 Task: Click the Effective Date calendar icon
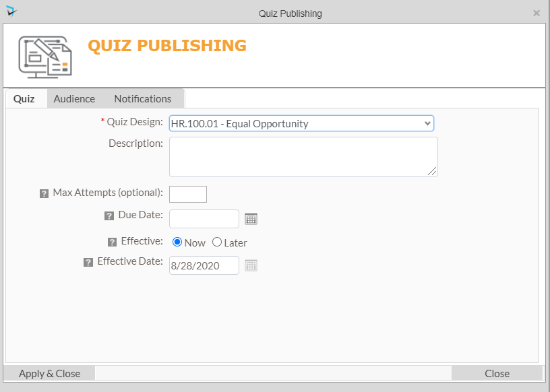pos(251,265)
